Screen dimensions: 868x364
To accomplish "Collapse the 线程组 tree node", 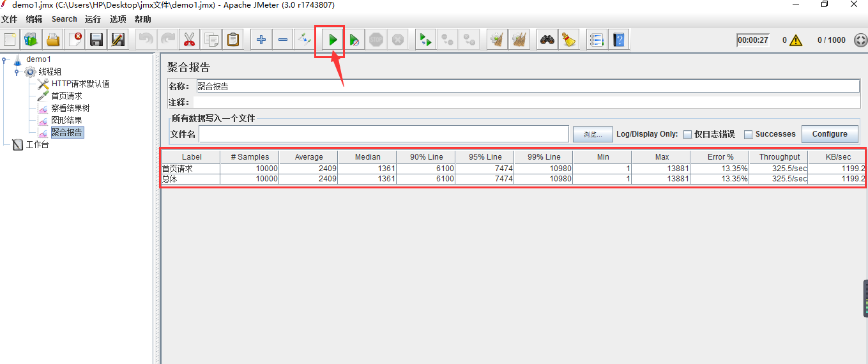I will tap(17, 72).
